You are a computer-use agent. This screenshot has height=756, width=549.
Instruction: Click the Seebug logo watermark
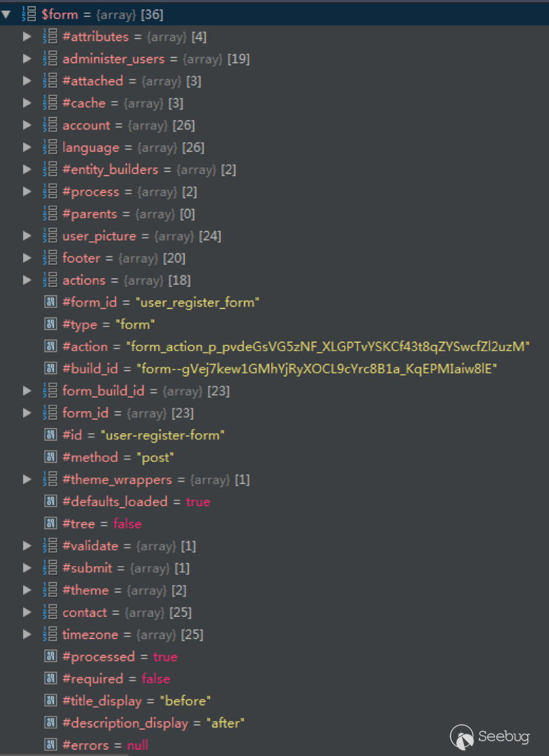pos(491,736)
